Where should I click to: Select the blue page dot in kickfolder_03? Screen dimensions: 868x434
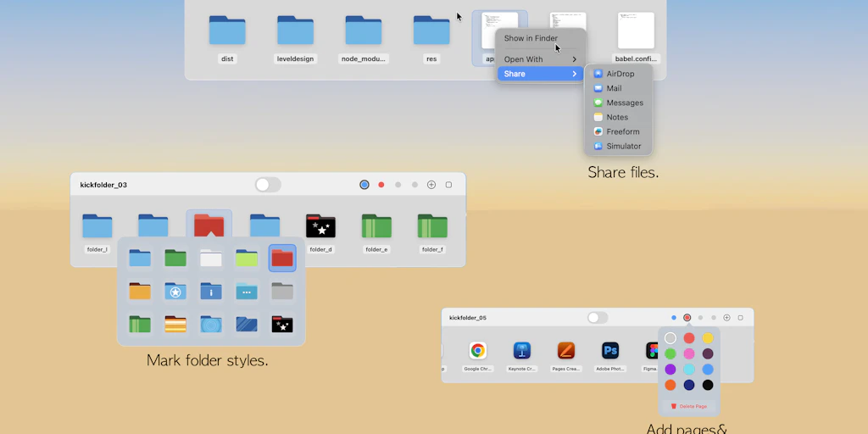[364, 185]
